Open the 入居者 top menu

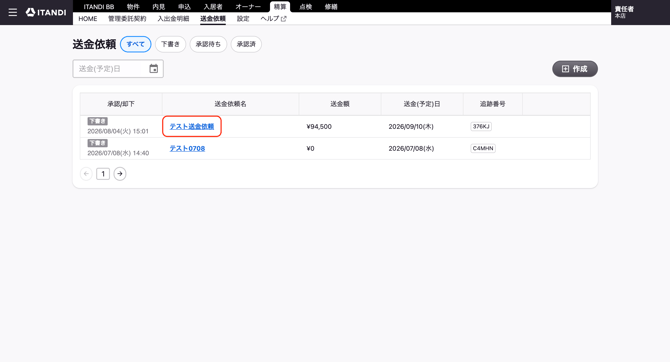[x=213, y=7]
